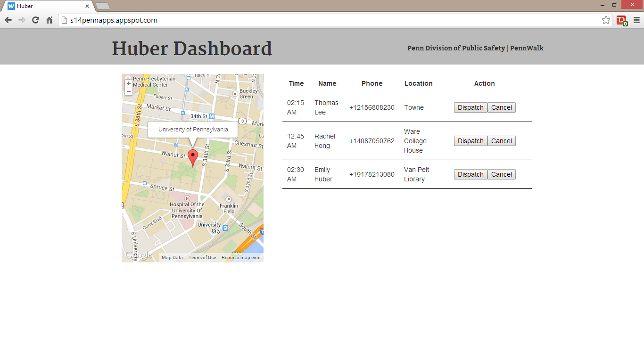Click the red map marker pin

(192, 158)
